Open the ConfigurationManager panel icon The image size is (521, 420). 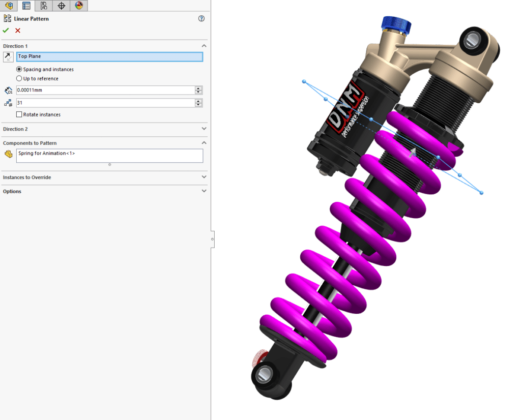[43, 6]
